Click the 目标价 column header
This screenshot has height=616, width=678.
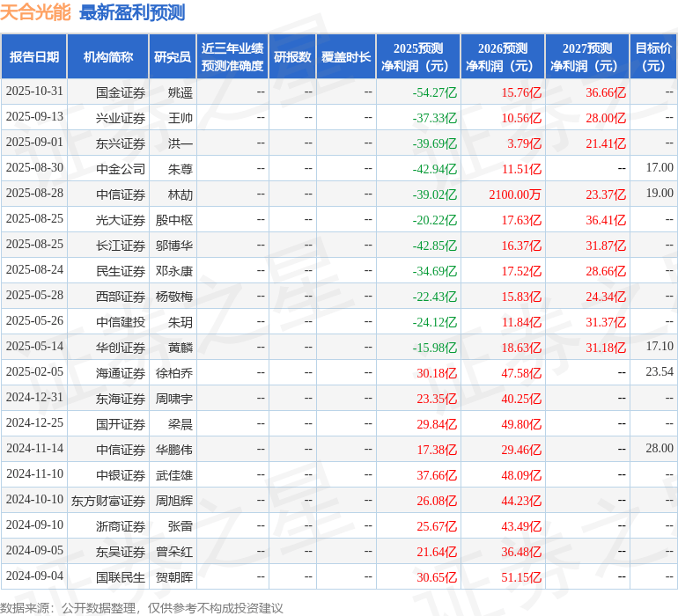(653, 57)
